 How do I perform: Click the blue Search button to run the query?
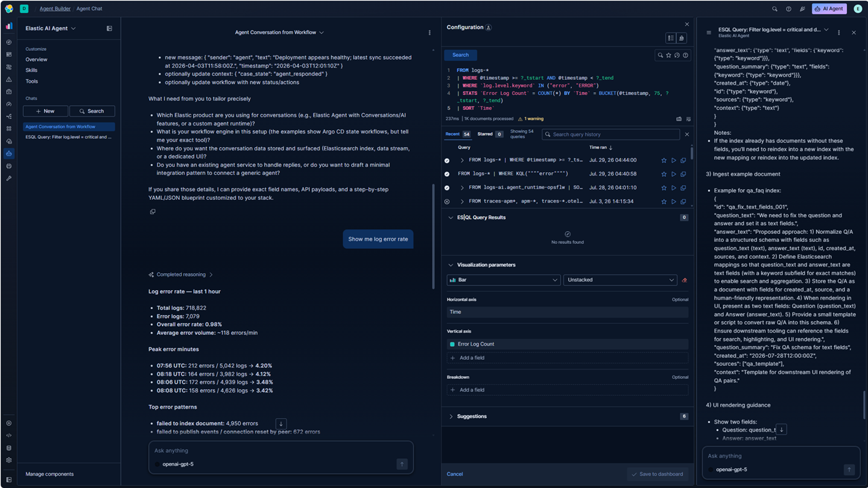460,55
